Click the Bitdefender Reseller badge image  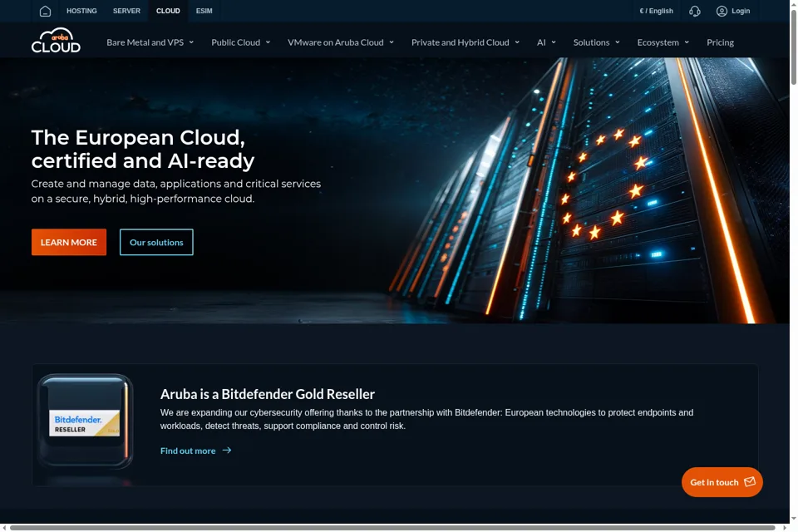pos(85,421)
